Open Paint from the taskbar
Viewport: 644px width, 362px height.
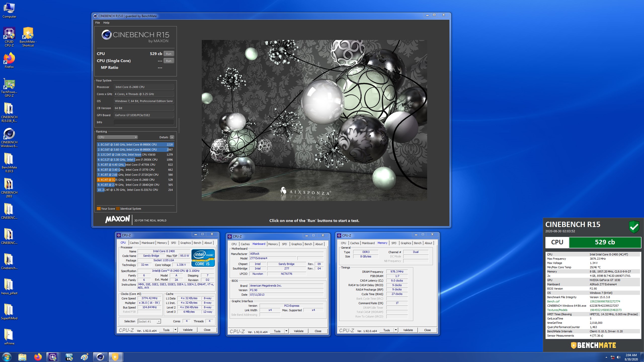[85, 357]
